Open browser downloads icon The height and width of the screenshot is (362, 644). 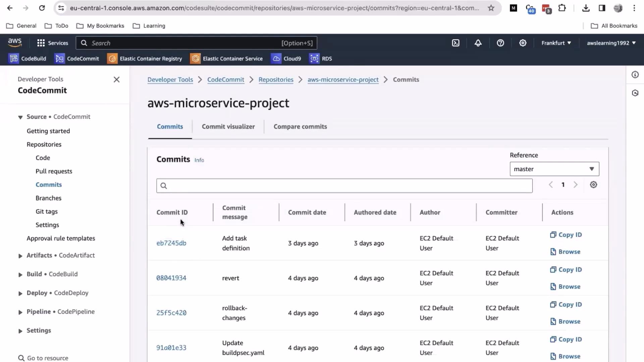click(x=586, y=8)
